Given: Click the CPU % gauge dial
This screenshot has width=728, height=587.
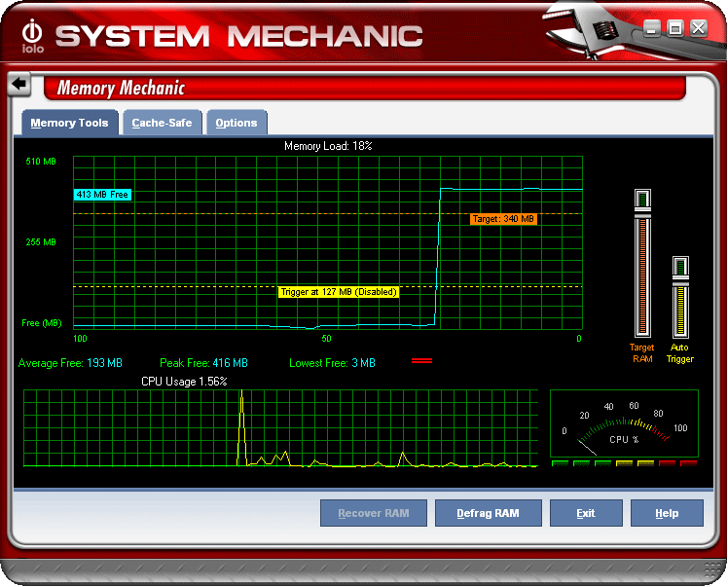Looking at the screenshot, I should click(x=624, y=424).
